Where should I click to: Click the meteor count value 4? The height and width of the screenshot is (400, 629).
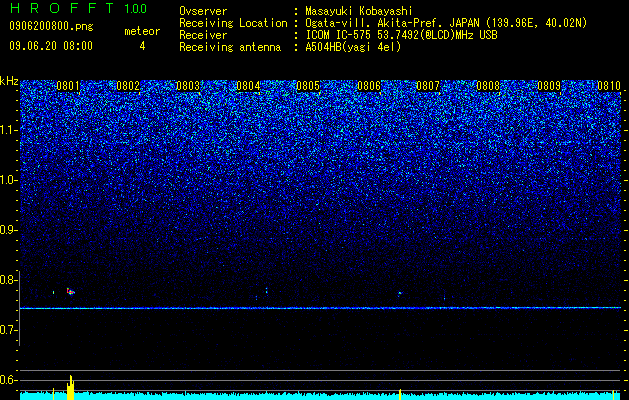pyautogui.click(x=142, y=46)
